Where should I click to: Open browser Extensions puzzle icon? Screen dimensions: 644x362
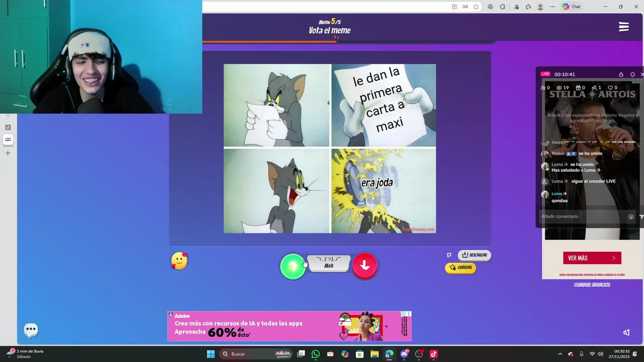(503, 7)
